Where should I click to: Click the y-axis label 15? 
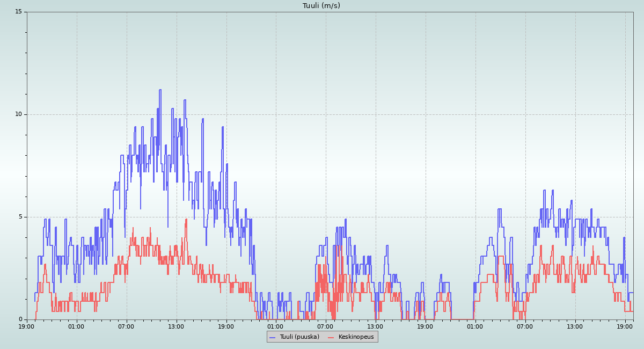[x=18, y=12]
